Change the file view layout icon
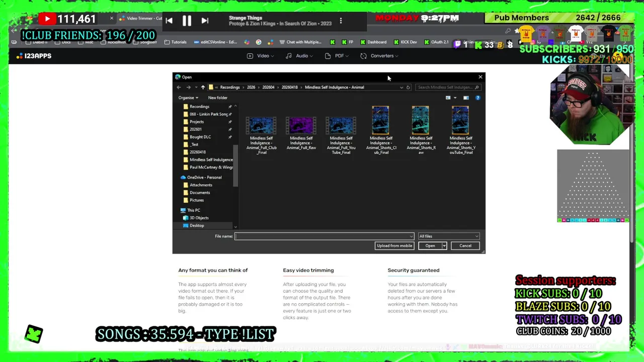644x362 pixels. click(448, 98)
